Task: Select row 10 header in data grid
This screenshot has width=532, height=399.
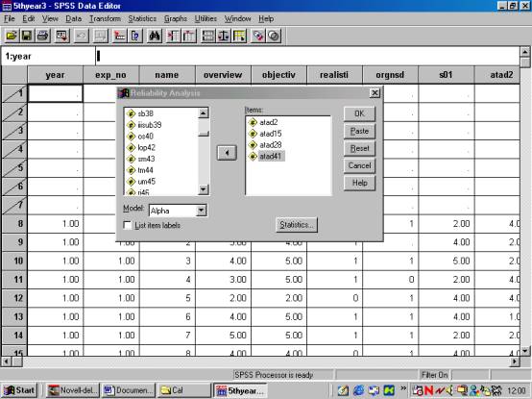Action: click(14, 261)
